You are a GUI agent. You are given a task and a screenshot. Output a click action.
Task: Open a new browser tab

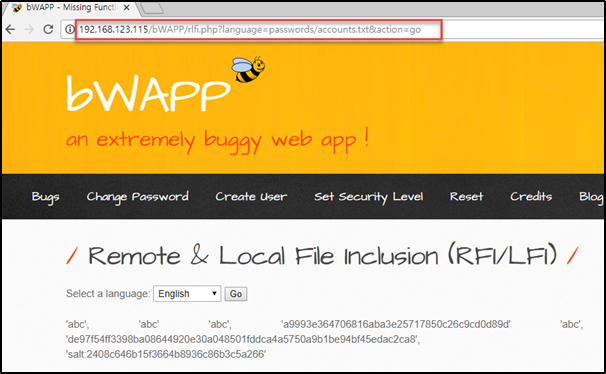pos(152,8)
